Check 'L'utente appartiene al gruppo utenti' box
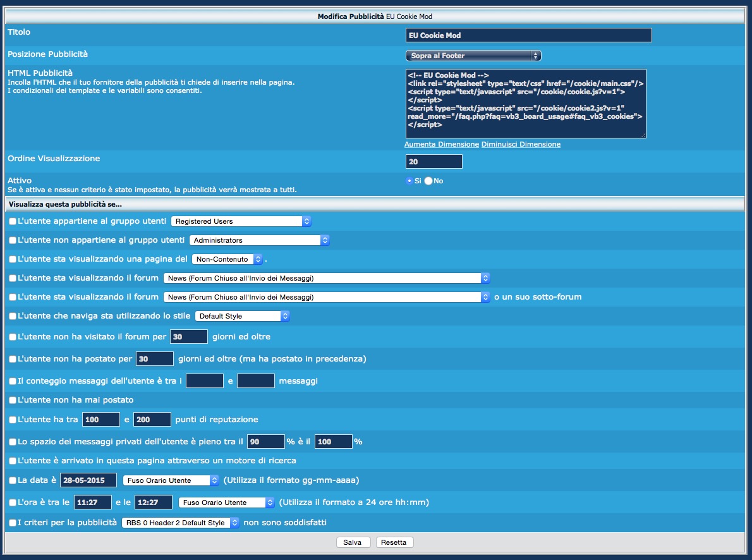Image resolution: width=752 pixels, height=560 pixels. (13, 222)
